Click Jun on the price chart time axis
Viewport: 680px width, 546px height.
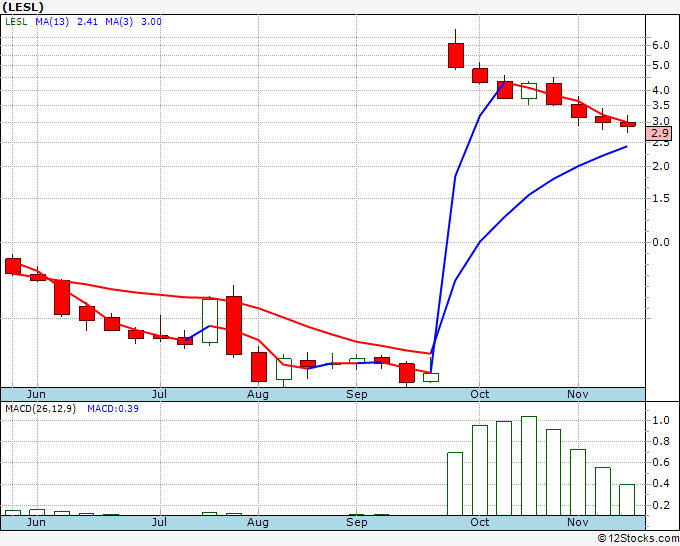tap(36, 394)
